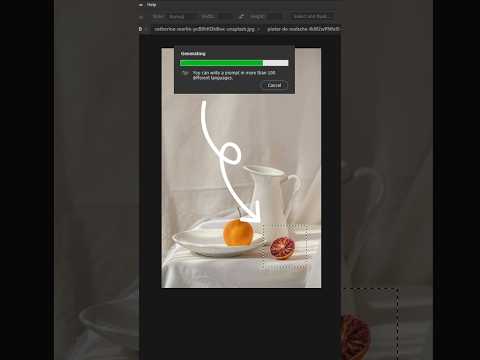
Task: Open the Style dropdown set to Normal
Action: (181, 16)
